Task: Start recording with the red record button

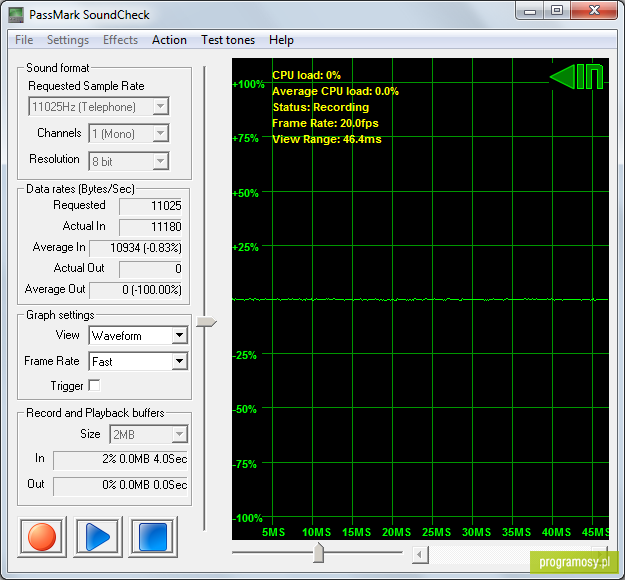Action: [x=42, y=537]
